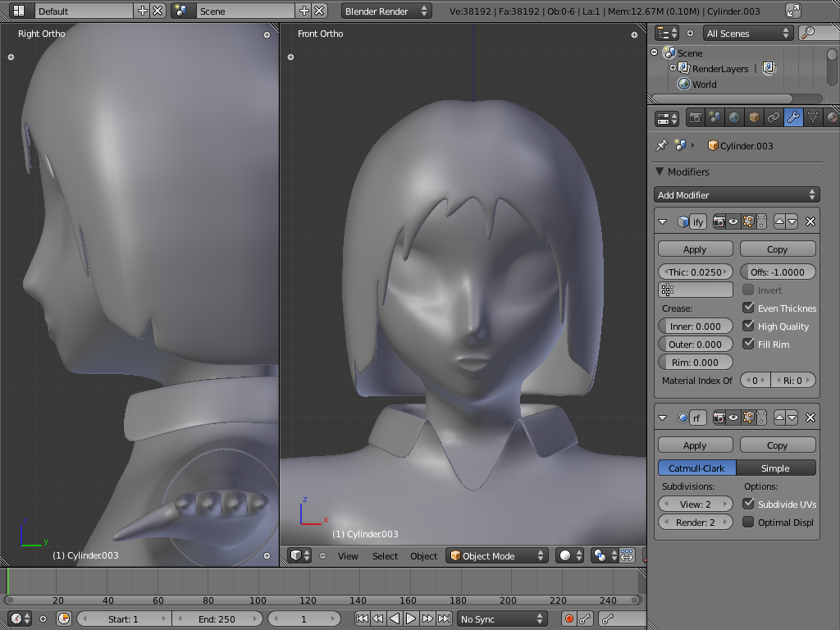Screen dimensions: 840x630
Task: Enable the Optimal Display checkbox
Action: 748,522
